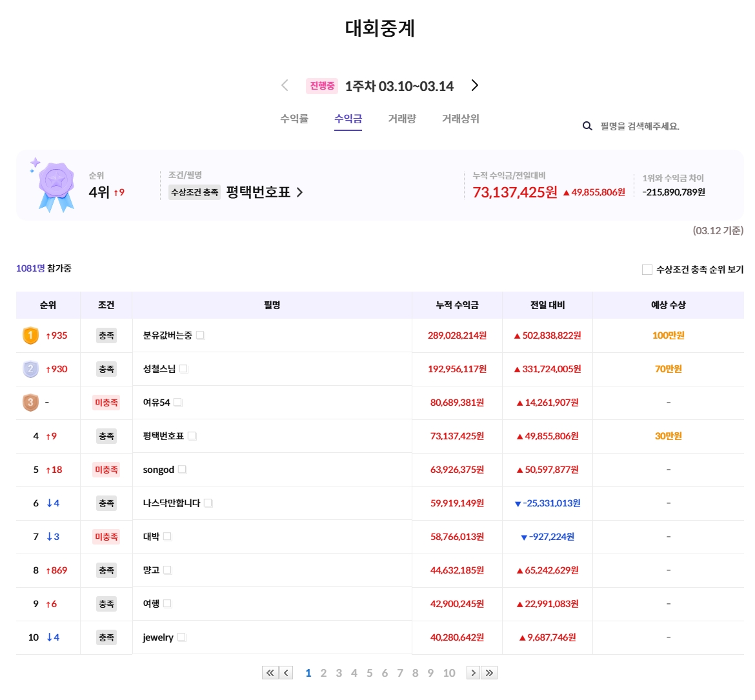
Task: Click the icon next to 평택번호표 in table
Action: click(x=192, y=435)
